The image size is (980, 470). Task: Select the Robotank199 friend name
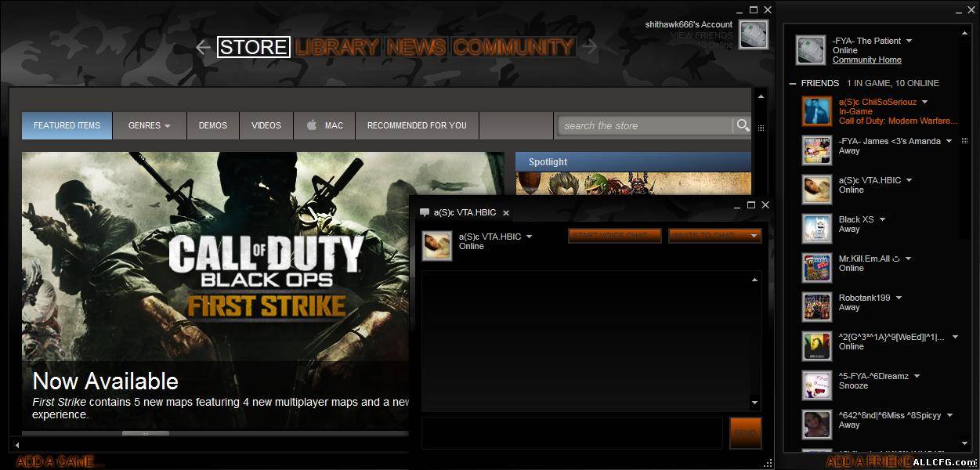coord(865,298)
